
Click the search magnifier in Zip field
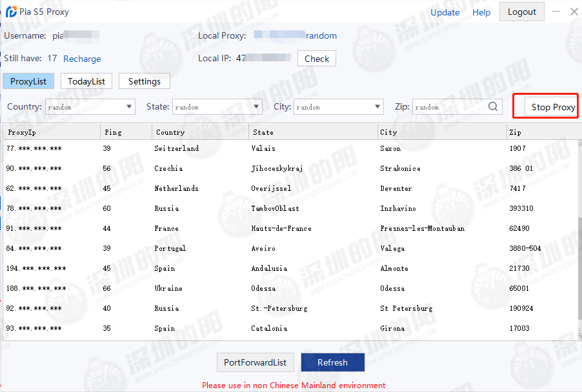pos(493,107)
